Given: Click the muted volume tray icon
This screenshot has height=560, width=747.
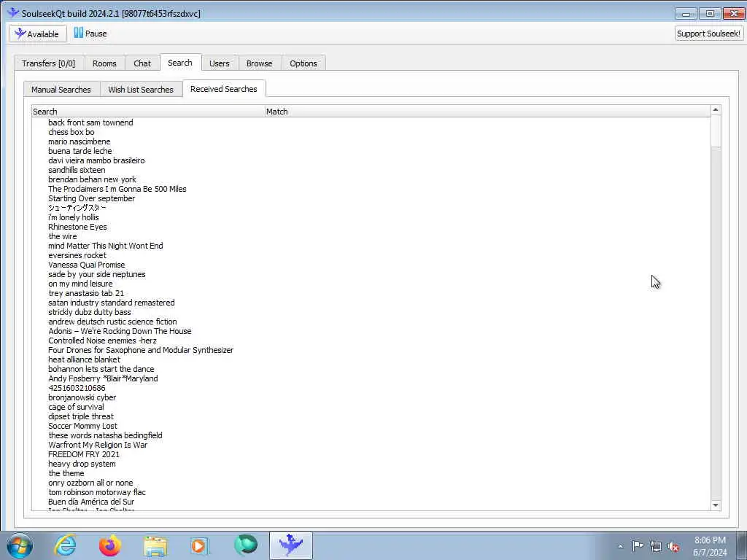Looking at the screenshot, I should click(x=673, y=546).
